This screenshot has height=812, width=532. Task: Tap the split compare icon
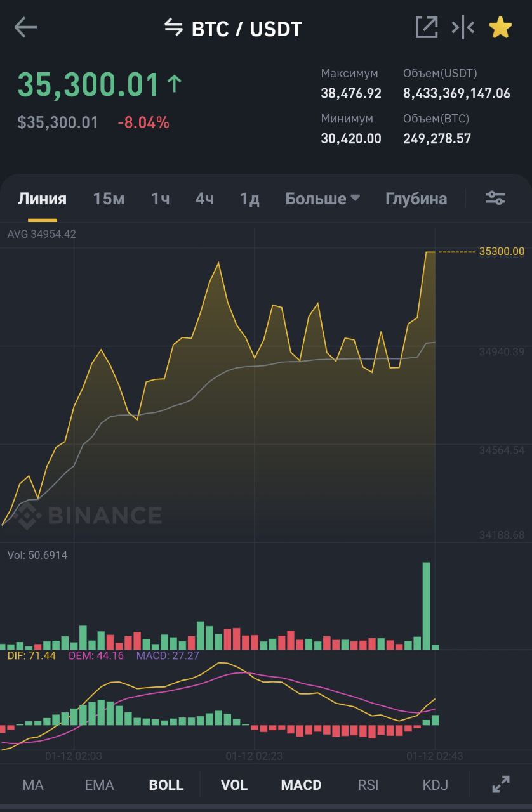point(463,27)
